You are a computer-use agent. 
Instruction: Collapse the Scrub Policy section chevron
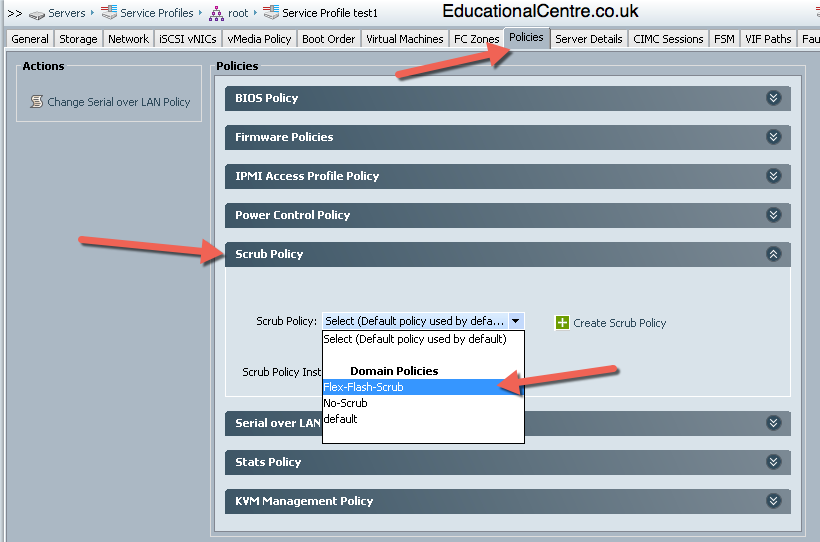point(773,254)
